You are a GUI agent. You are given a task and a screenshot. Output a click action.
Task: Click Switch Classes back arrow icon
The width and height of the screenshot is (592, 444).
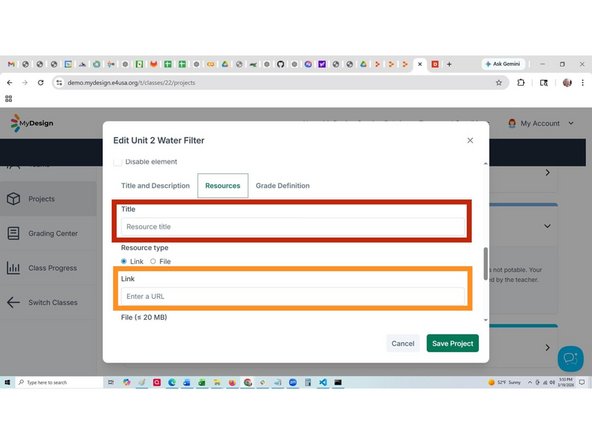point(14,302)
